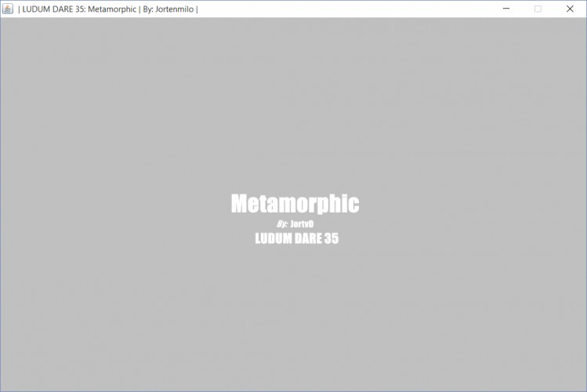The image size is (587, 392).
Task: Minimize the Metamorphic game window
Action: coord(506,9)
